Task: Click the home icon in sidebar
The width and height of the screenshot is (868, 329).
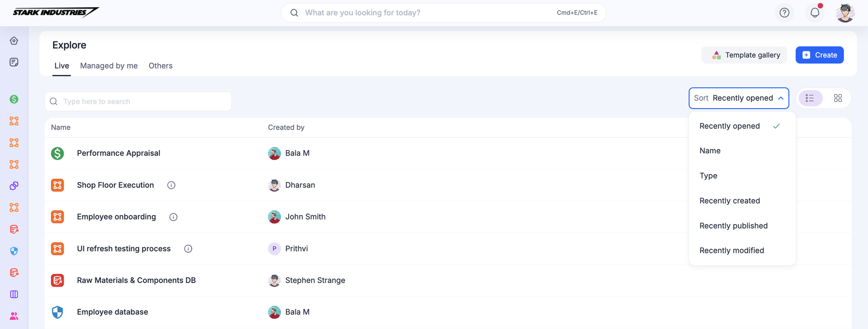Action: coord(14,41)
